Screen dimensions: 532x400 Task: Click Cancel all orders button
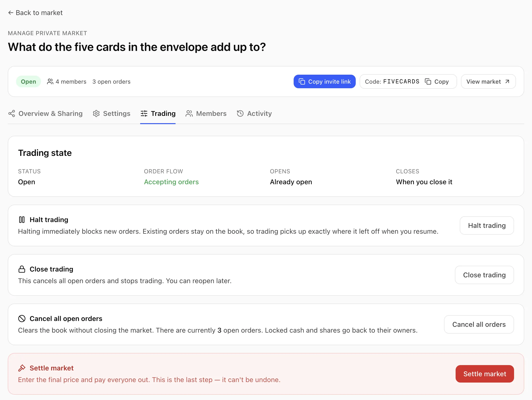(479, 324)
